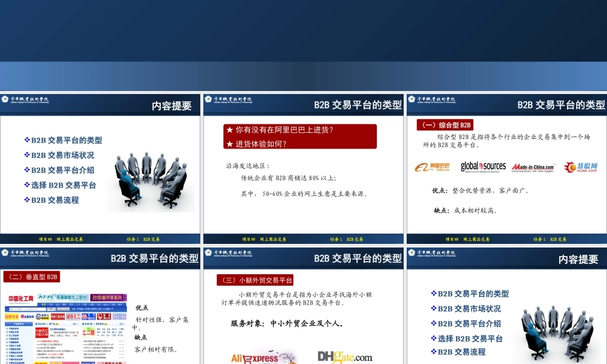Click the red （三）小额外贸交易平台 label
607x364 pixels.
[256, 280]
